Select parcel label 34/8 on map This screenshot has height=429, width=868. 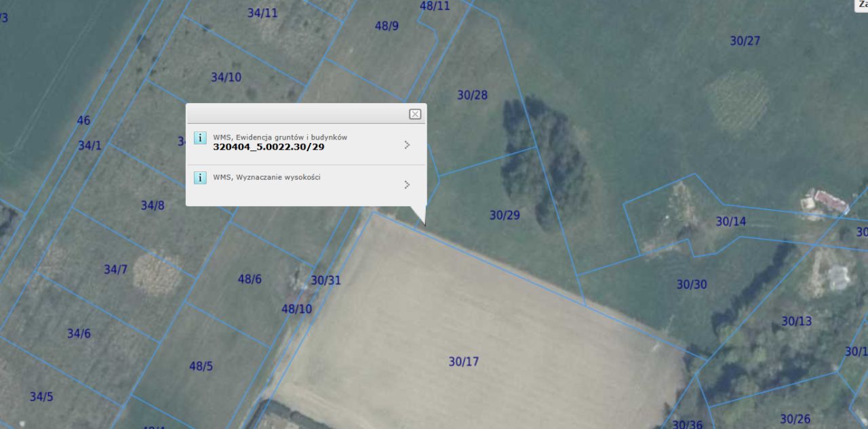click(152, 205)
